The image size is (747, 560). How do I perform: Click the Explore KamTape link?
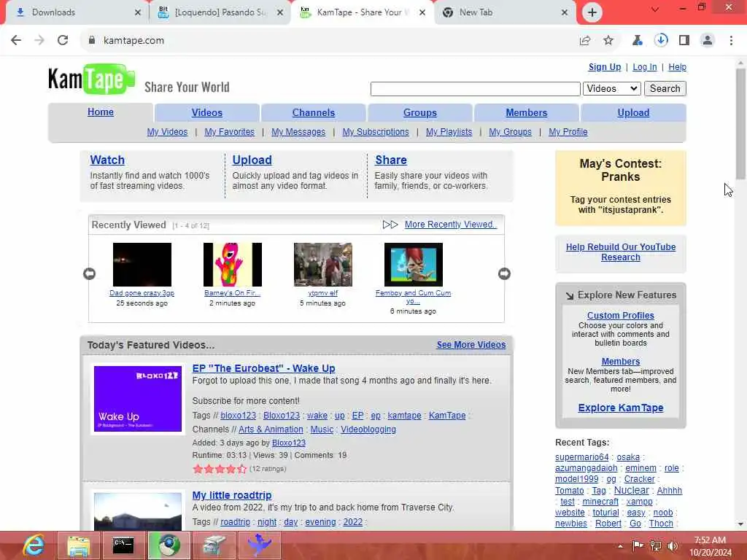coord(621,408)
